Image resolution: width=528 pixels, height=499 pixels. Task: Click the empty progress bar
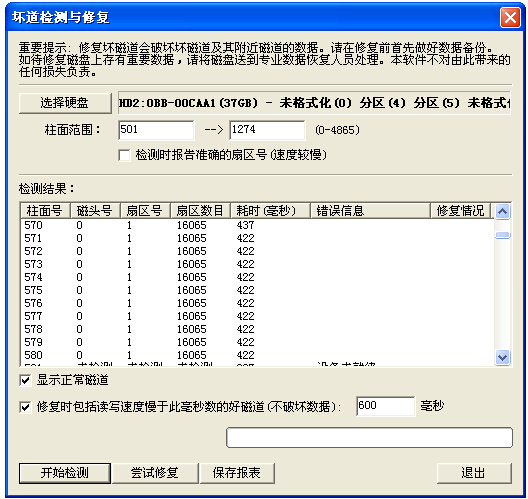tap(369, 438)
